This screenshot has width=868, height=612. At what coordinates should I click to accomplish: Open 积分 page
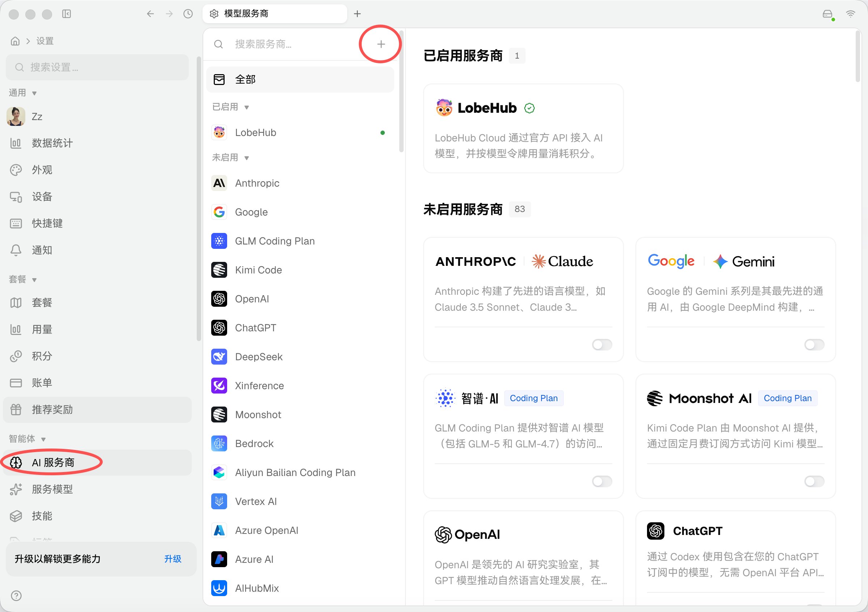[x=97, y=356]
